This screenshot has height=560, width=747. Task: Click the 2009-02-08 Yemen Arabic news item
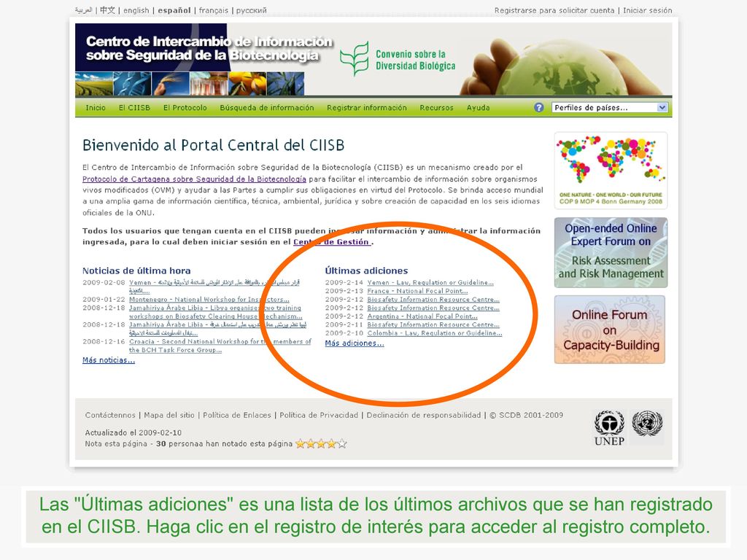[x=214, y=286]
